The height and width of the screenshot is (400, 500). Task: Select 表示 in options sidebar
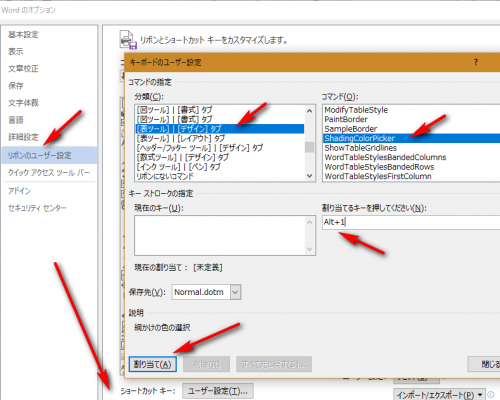click(x=16, y=51)
